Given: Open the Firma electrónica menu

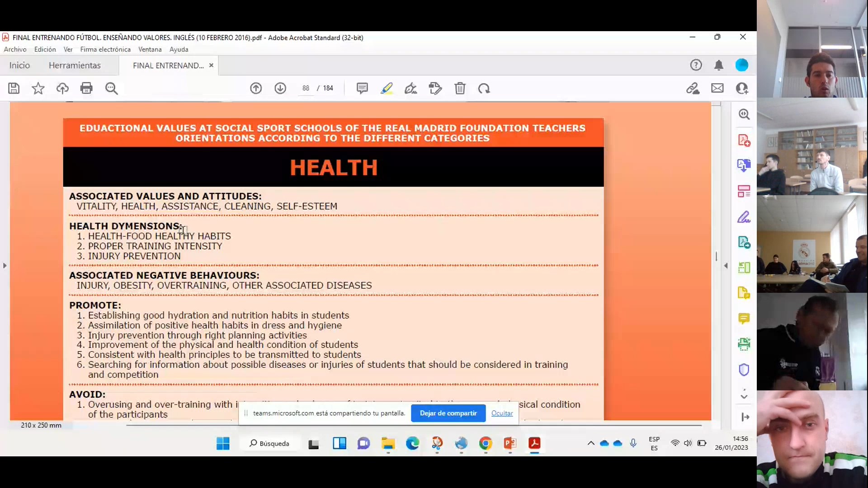Looking at the screenshot, I should [x=105, y=49].
